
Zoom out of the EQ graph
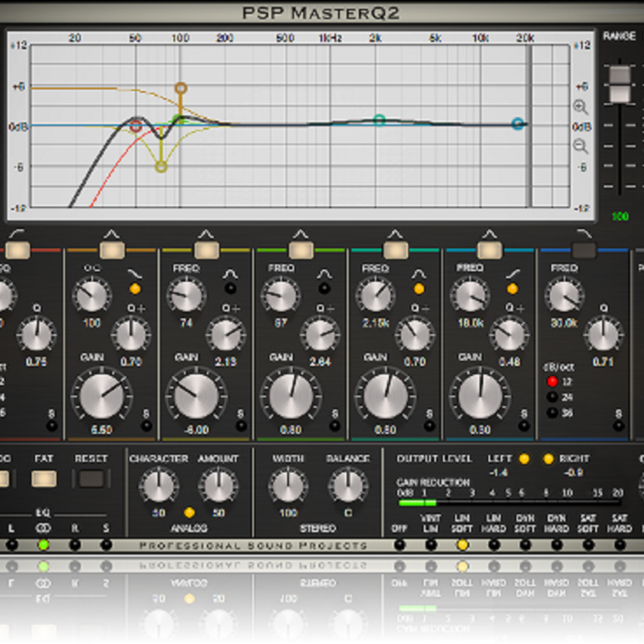(580, 146)
